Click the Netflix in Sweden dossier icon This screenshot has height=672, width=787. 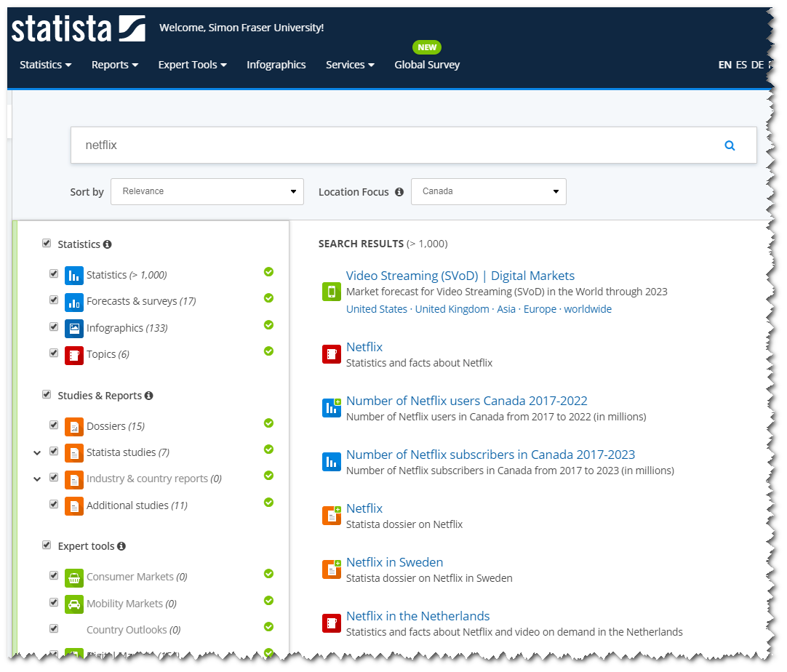(x=331, y=569)
